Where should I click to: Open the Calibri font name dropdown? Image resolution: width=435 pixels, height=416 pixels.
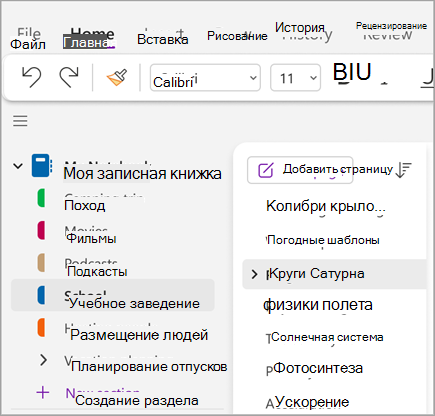click(205, 78)
